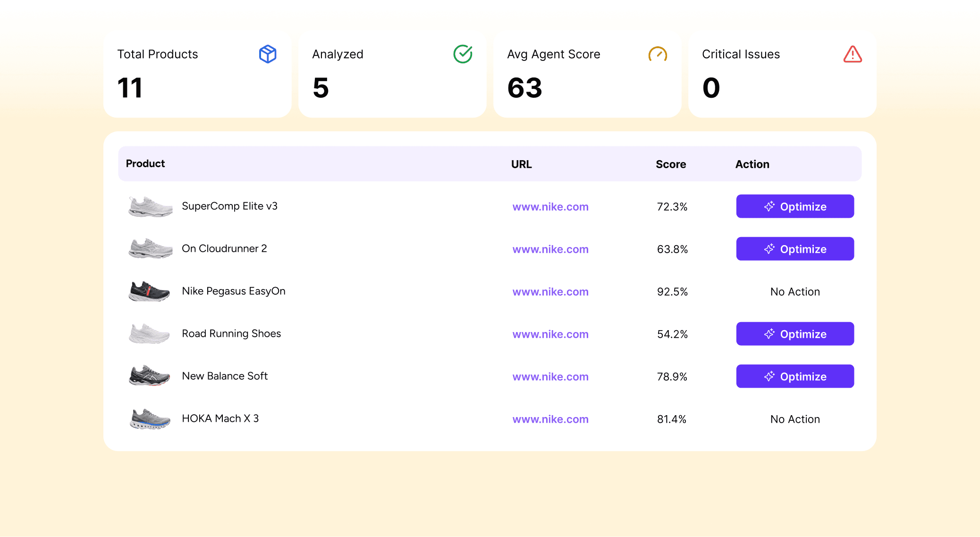Click the red warning triangle icon

tap(853, 54)
